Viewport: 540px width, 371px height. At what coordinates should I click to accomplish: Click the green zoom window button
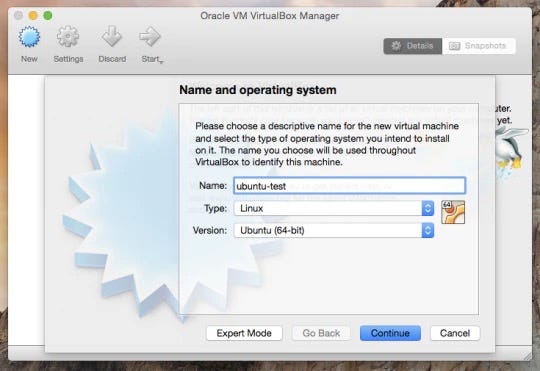point(48,16)
